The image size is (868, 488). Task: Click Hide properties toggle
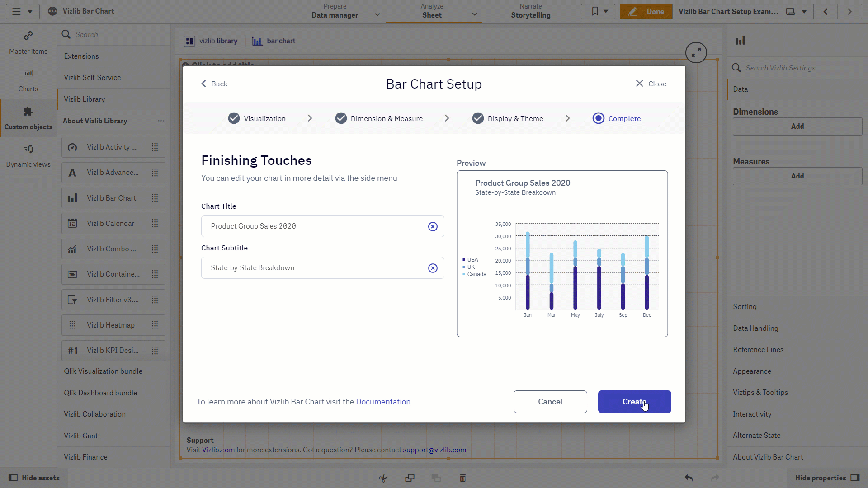click(827, 478)
